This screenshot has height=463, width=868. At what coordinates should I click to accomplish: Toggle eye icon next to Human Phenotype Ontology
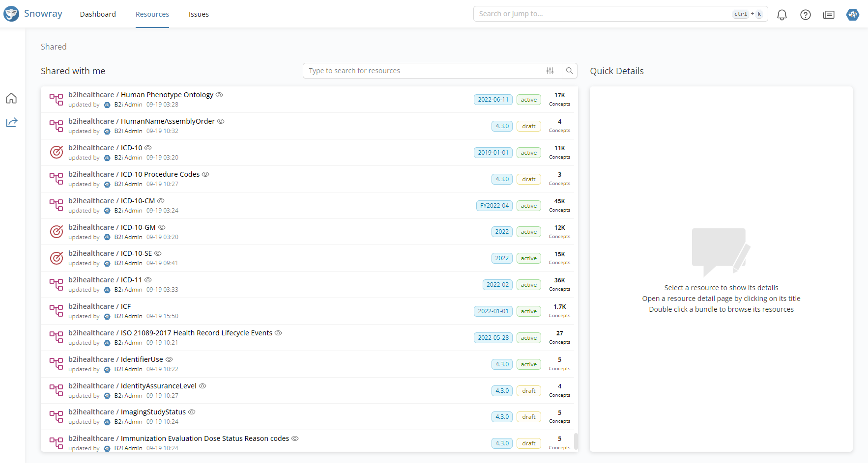219,95
